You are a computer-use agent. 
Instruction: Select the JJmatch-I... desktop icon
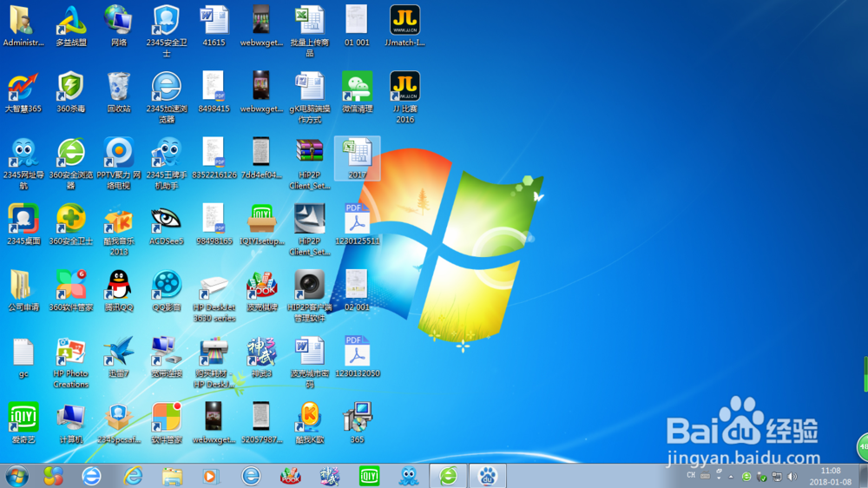[404, 26]
